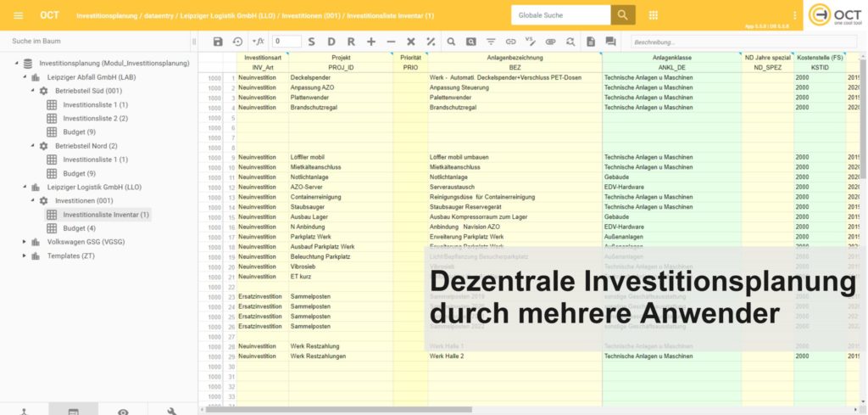
Task: Select Budget (4) tree item
Action: (x=79, y=228)
